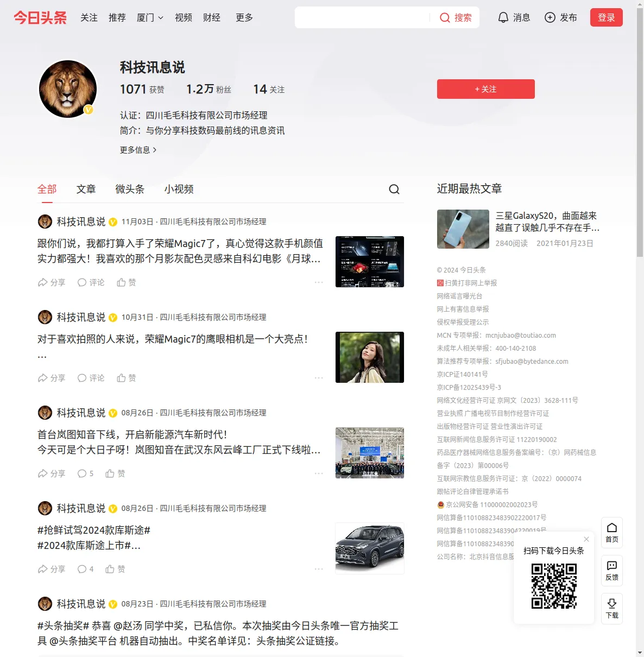Image resolution: width=644 pixels, height=657 pixels.
Task: Like the 2024款库斯途 post
Action: 115,569
